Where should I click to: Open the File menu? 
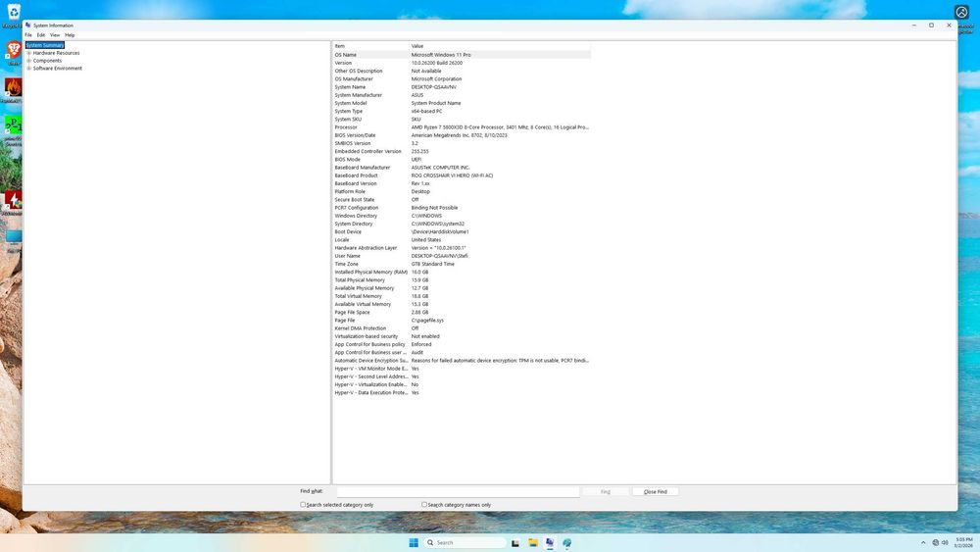click(28, 35)
